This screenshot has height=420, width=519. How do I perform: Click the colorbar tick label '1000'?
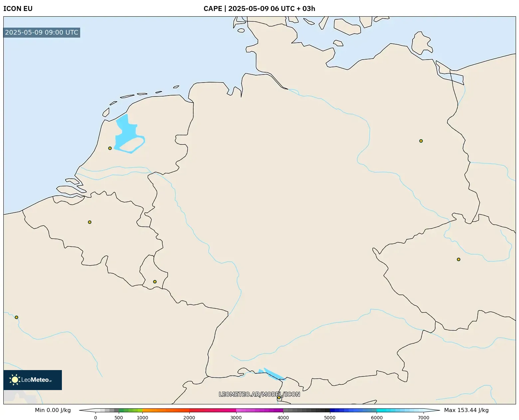coord(142,418)
